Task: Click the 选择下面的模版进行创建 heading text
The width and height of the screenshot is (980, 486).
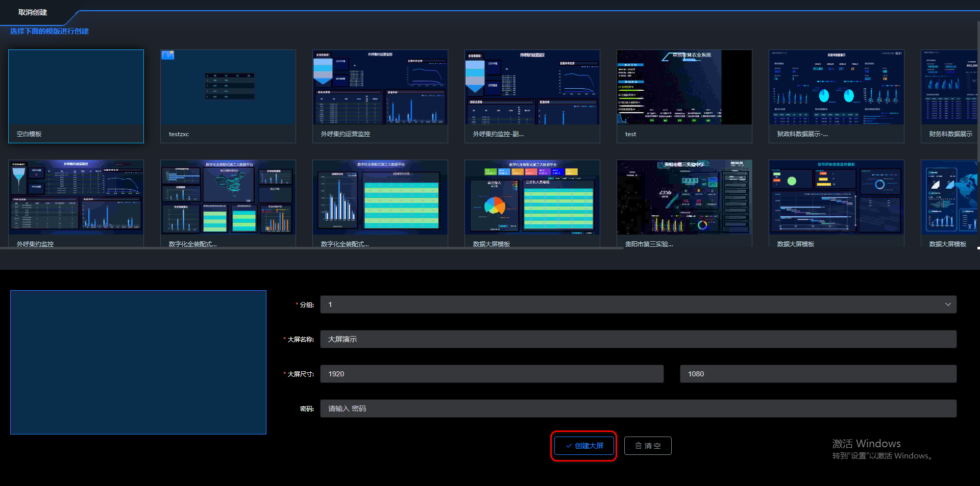Action: click(x=50, y=31)
